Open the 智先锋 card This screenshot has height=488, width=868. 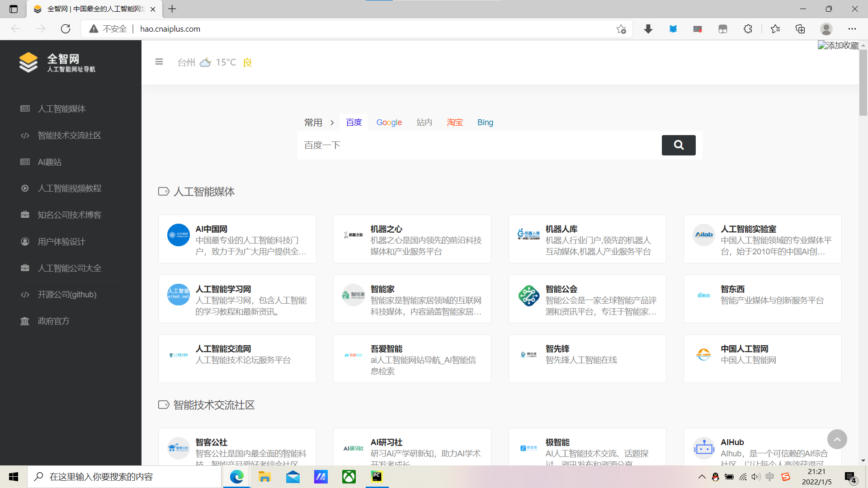pyautogui.click(x=587, y=359)
